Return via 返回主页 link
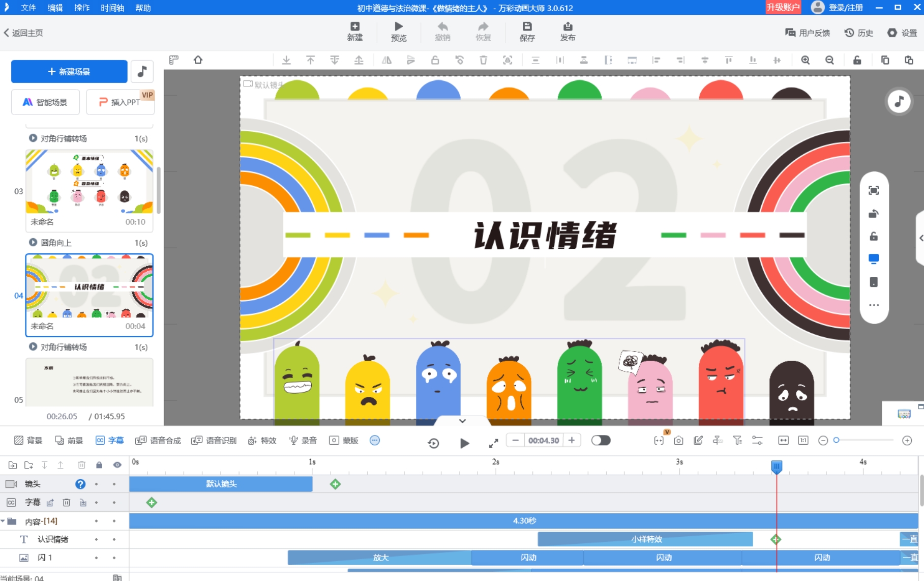This screenshot has width=924, height=581. coord(23,33)
